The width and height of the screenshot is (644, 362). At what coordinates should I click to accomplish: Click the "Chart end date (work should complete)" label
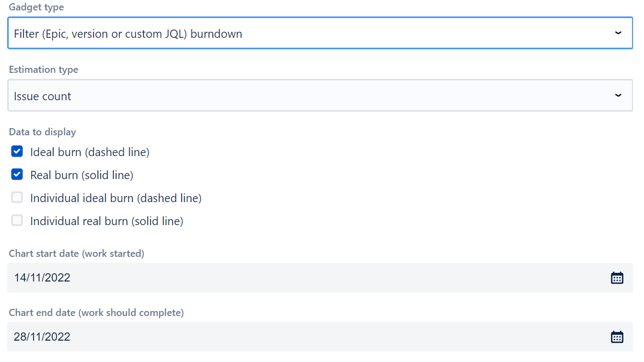(x=96, y=313)
